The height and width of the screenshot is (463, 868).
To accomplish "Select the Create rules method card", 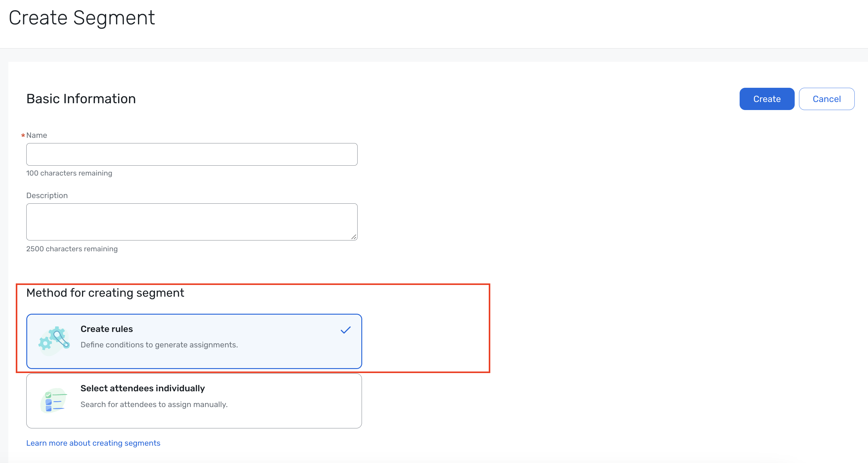I will (194, 342).
